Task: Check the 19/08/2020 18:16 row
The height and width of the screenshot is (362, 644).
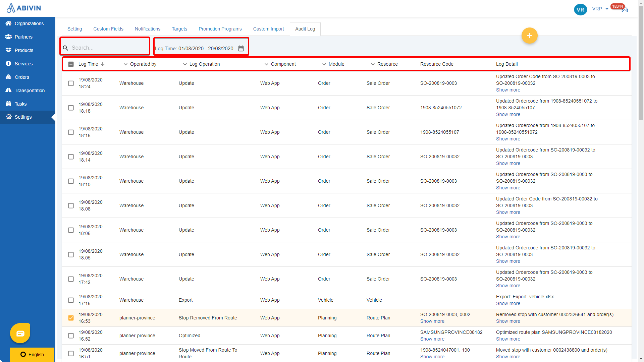Action: [71, 132]
